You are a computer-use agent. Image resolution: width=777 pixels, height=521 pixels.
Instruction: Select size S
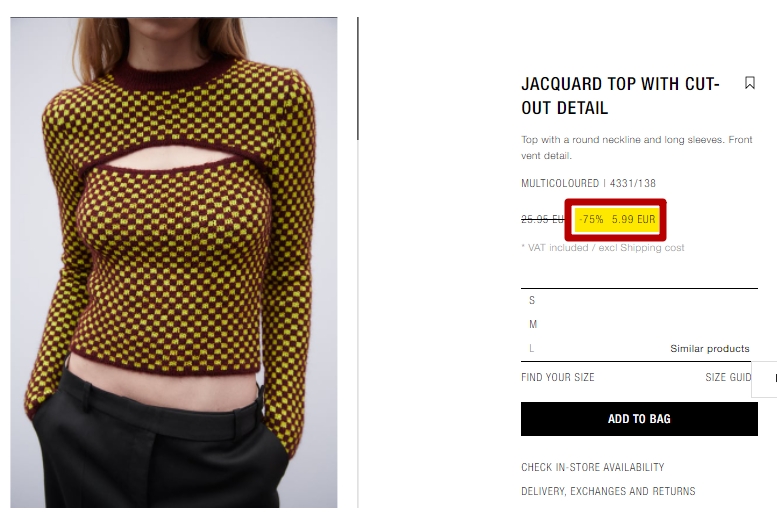pyautogui.click(x=639, y=300)
